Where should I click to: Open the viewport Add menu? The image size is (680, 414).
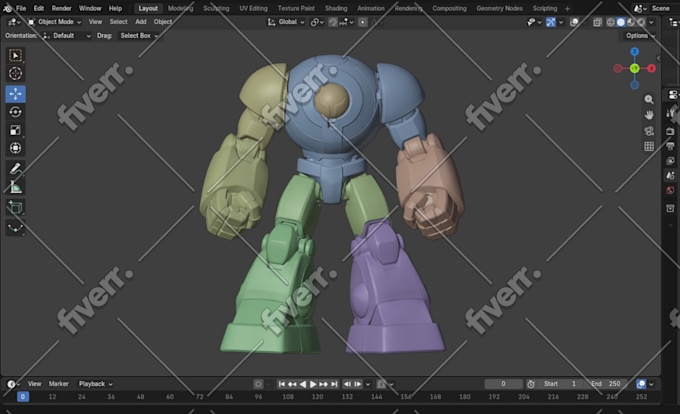click(x=141, y=22)
